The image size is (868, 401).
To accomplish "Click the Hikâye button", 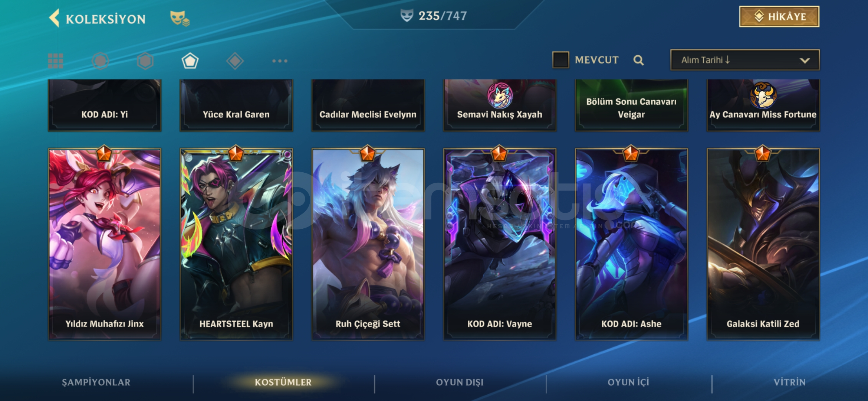I will click(x=779, y=17).
